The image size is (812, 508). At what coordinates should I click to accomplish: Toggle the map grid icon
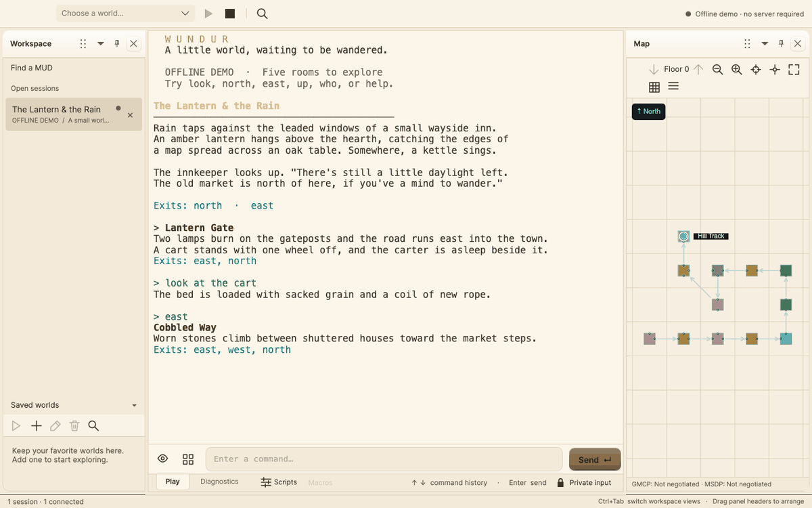[654, 87]
